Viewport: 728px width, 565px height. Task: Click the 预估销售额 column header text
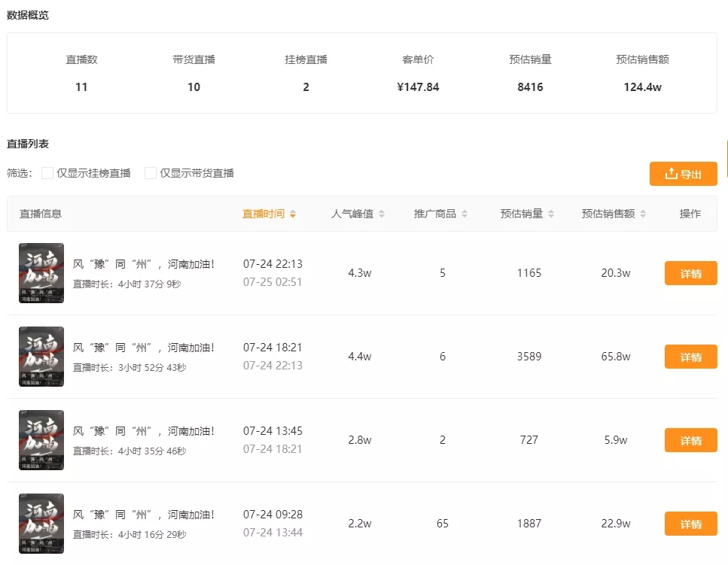608,214
